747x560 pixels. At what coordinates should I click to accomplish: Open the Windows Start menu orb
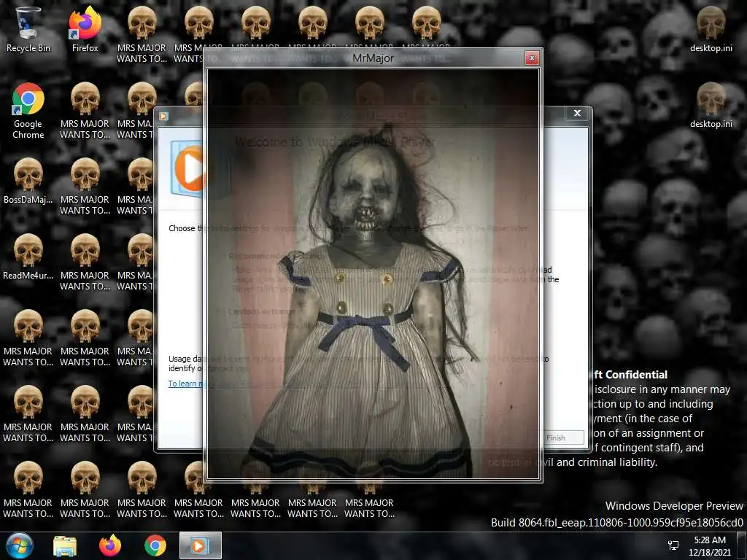pos(19,546)
